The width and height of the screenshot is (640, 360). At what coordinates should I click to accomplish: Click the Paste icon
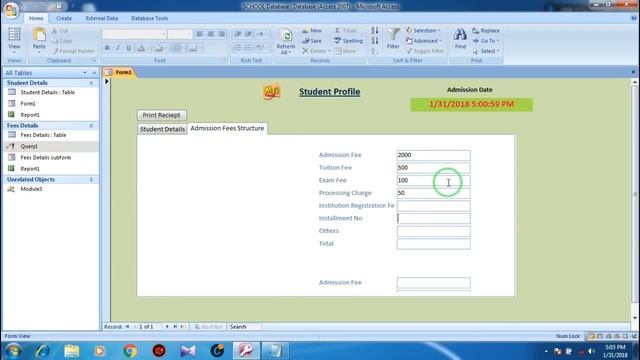(x=39, y=40)
